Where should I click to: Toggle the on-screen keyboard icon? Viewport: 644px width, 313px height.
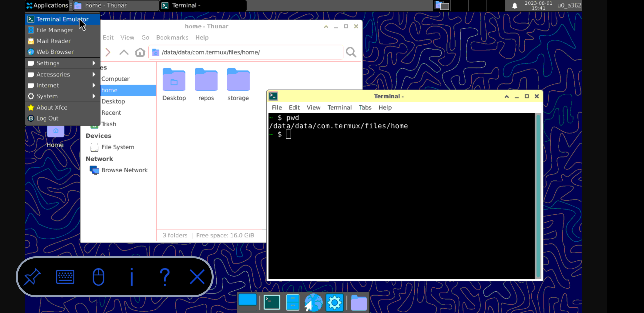[x=65, y=276]
